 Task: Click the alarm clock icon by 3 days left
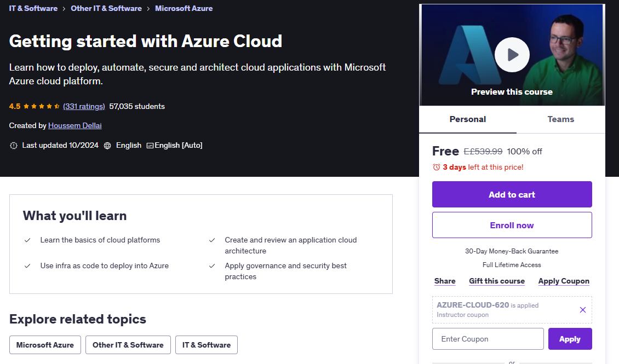click(x=436, y=167)
